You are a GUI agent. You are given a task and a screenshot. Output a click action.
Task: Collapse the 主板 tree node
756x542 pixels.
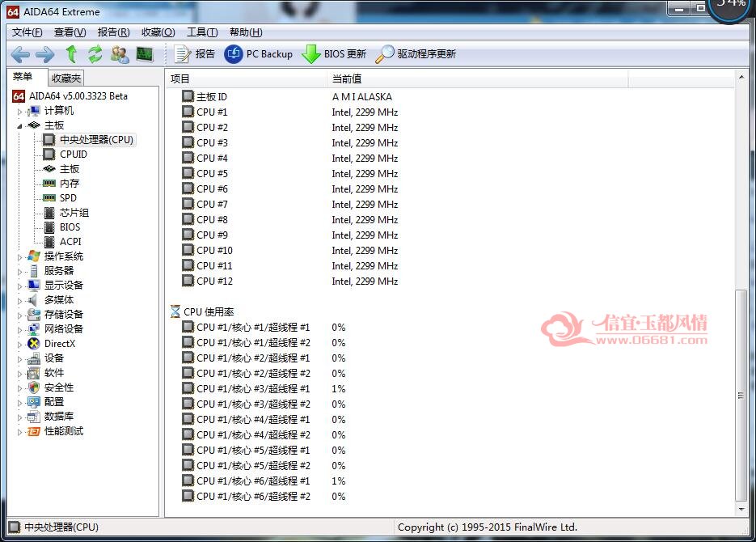click(19, 126)
